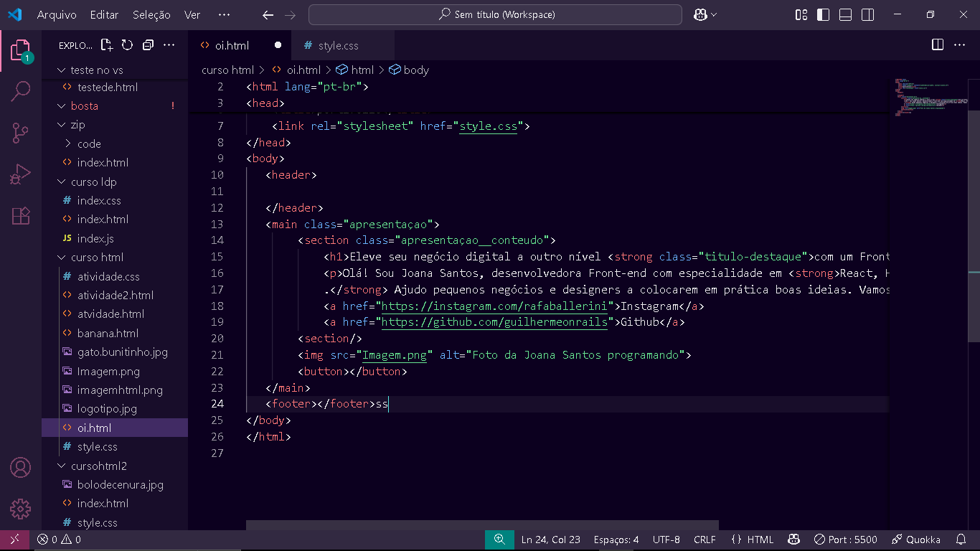Click the Quokka status bar item
Viewport: 980px width, 551px height.
click(916, 540)
